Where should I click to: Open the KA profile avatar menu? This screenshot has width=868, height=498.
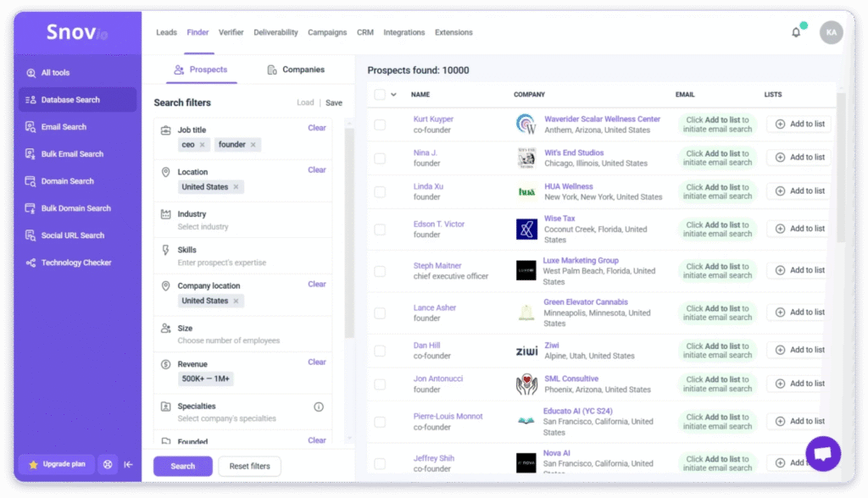coord(831,31)
